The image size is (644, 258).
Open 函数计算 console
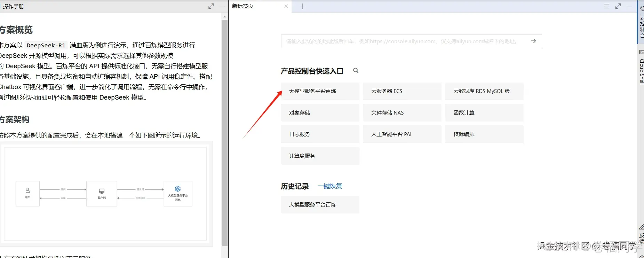[x=484, y=113]
